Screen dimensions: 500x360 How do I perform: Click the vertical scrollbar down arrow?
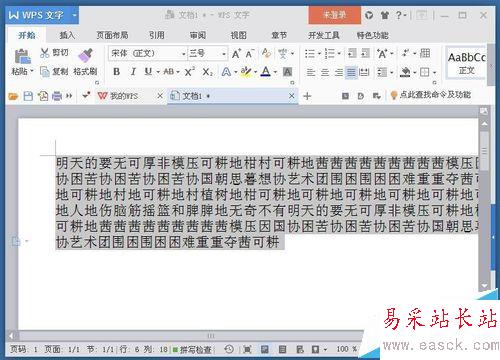pos(484,286)
